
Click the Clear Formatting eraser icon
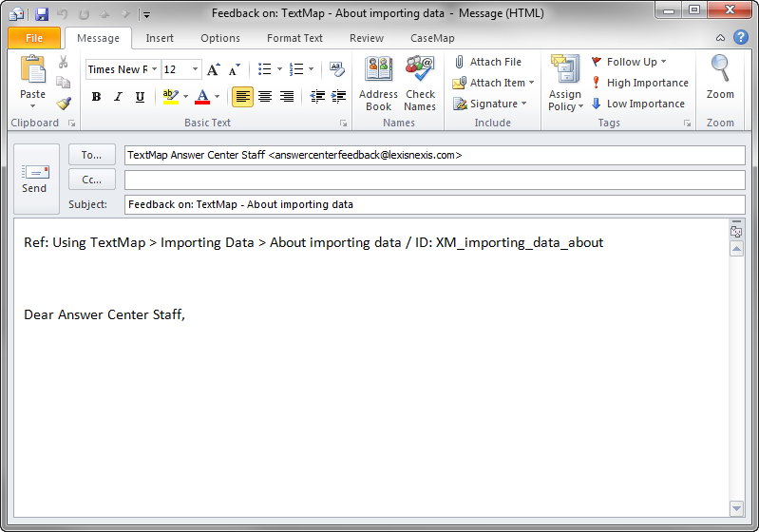[x=337, y=69]
